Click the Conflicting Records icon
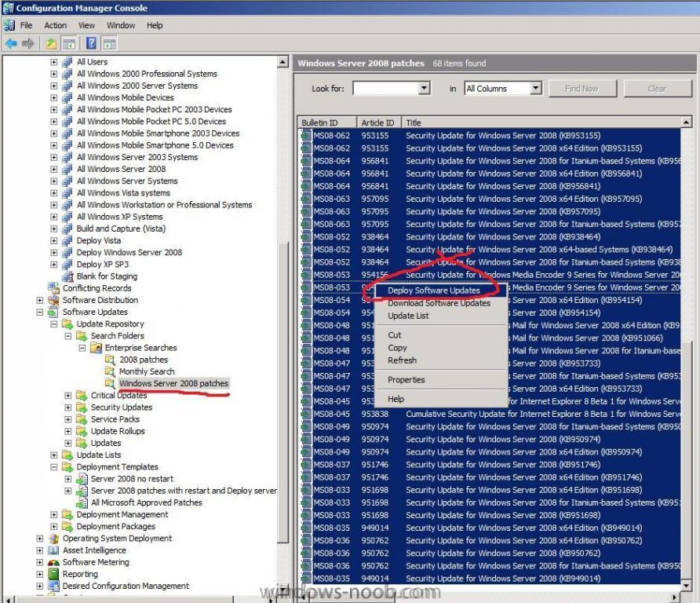The width and height of the screenshot is (700, 603). click(x=53, y=288)
